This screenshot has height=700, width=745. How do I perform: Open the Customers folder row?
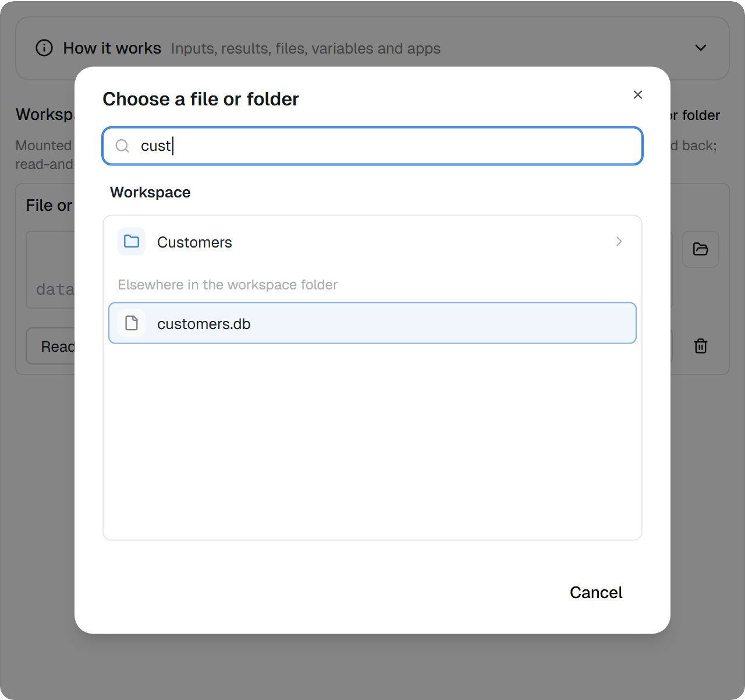point(372,242)
